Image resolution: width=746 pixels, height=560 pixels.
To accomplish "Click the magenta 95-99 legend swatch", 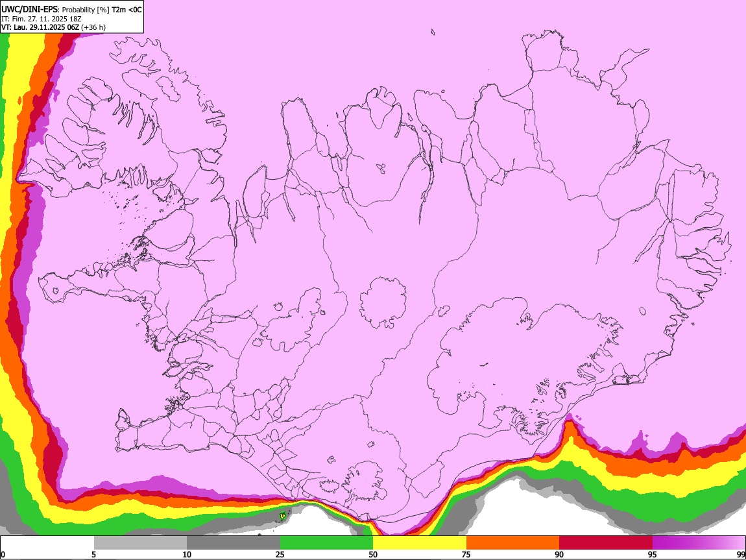I will tap(699, 542).
